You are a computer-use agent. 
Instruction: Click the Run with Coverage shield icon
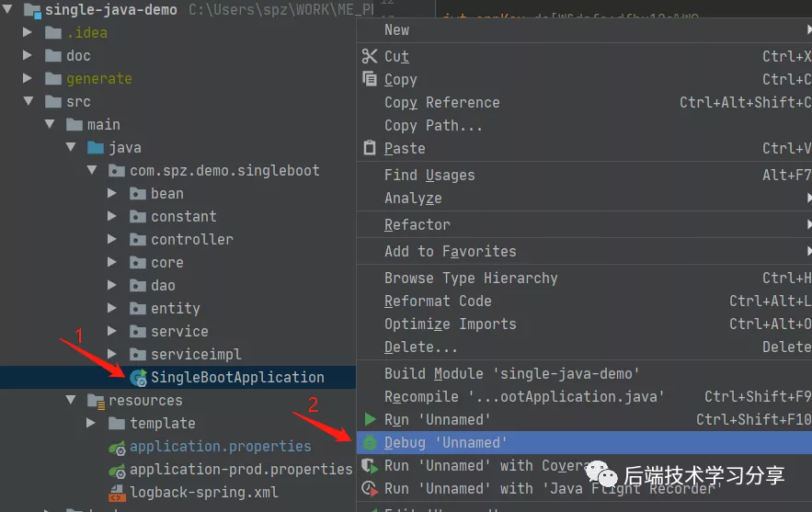click(370, 465)
